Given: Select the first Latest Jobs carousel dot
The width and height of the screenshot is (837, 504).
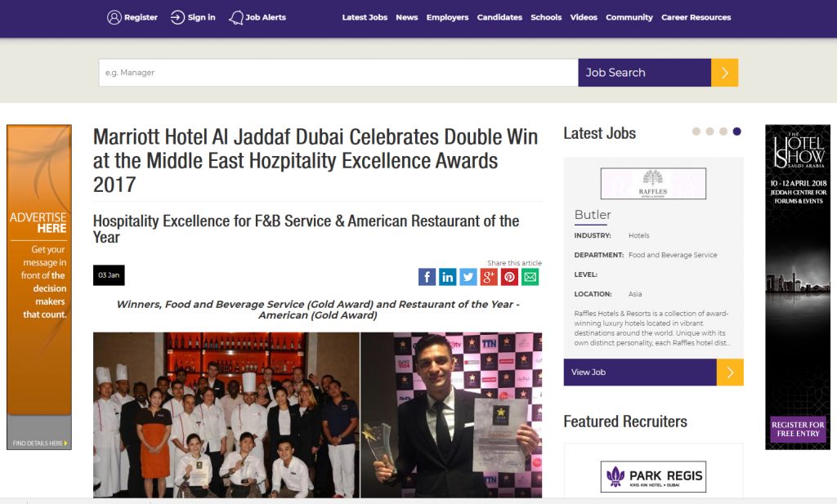Looking at the screenshot, I should [x=696, y=132].
